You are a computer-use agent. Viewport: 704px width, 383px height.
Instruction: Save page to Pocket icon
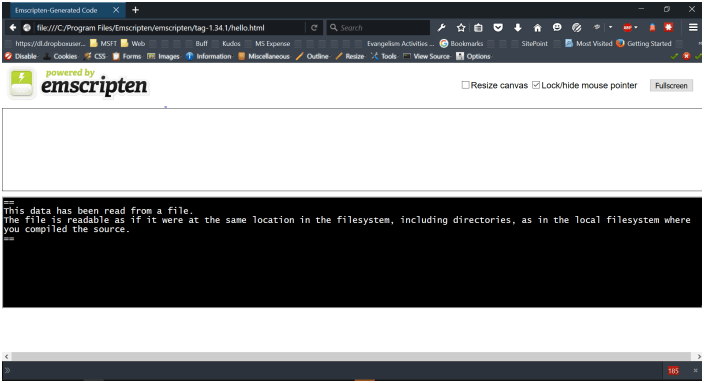coord(498,28)
